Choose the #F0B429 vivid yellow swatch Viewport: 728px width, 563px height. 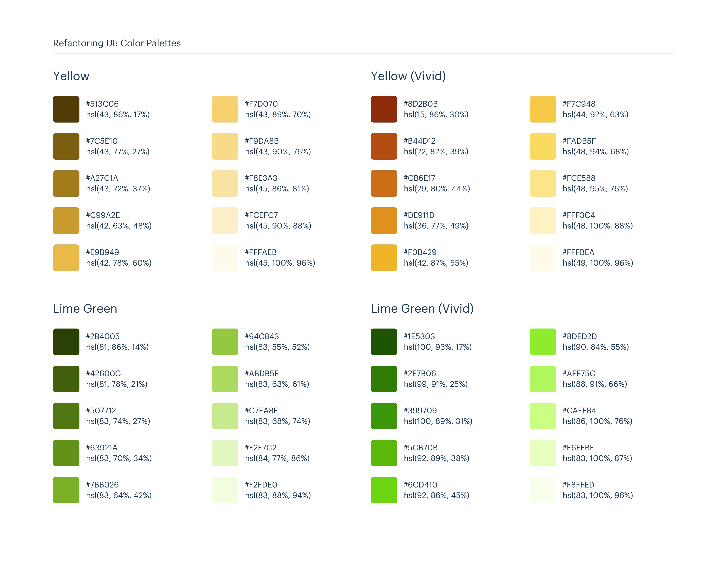(x=384, y=257)
